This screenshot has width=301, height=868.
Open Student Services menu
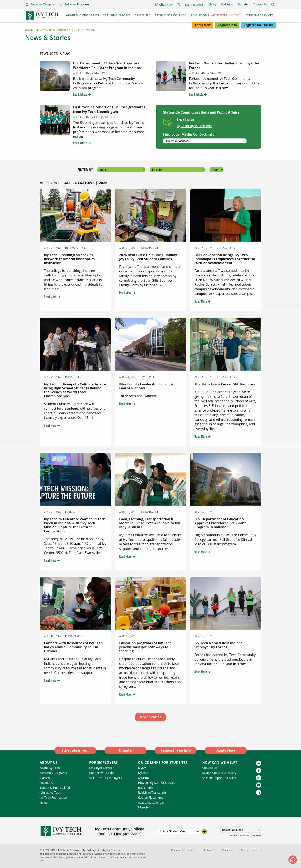pyautogui.click(x=260, y=15)
